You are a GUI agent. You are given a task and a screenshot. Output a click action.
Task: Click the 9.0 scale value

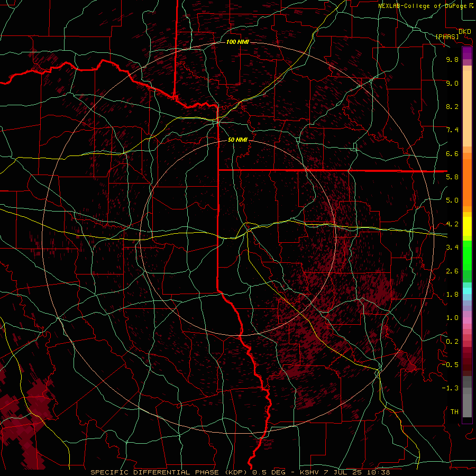(x=452, y=83)
